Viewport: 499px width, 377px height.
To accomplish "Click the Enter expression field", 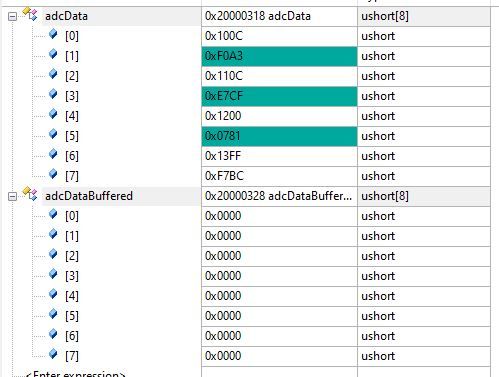I will [75, 374].
